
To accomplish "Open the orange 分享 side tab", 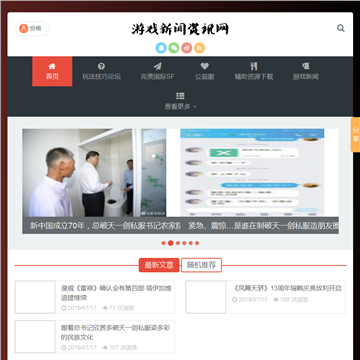I will pyautogui.click(x=355, y=135).
